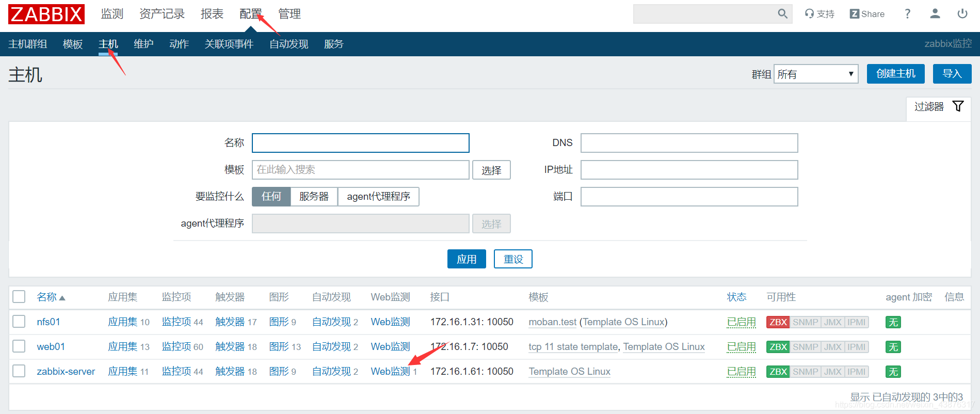Focus the 名称 filter input

click(361, 143)
